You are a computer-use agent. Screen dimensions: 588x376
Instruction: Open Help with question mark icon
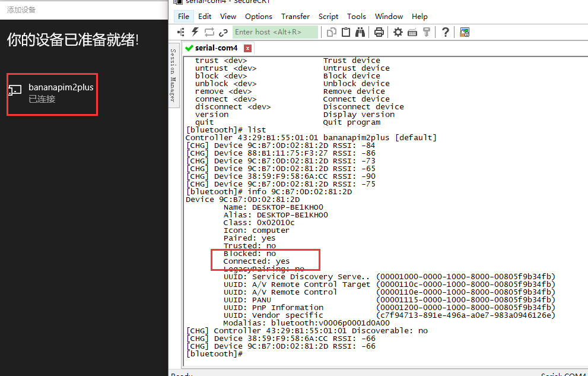pos(445,32)
